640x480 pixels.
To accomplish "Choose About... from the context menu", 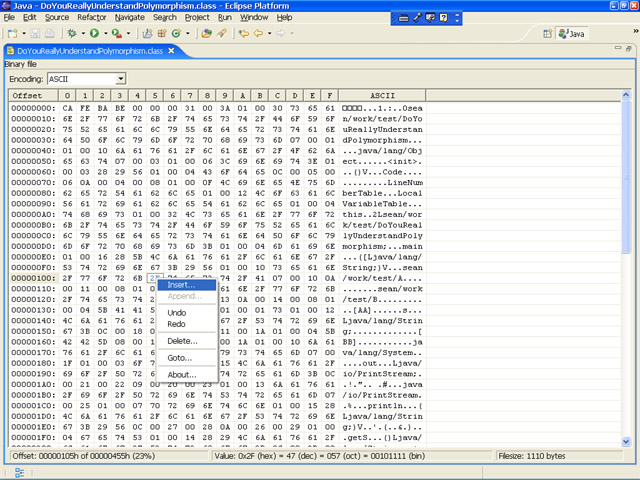I will click(x=187, y=375).
